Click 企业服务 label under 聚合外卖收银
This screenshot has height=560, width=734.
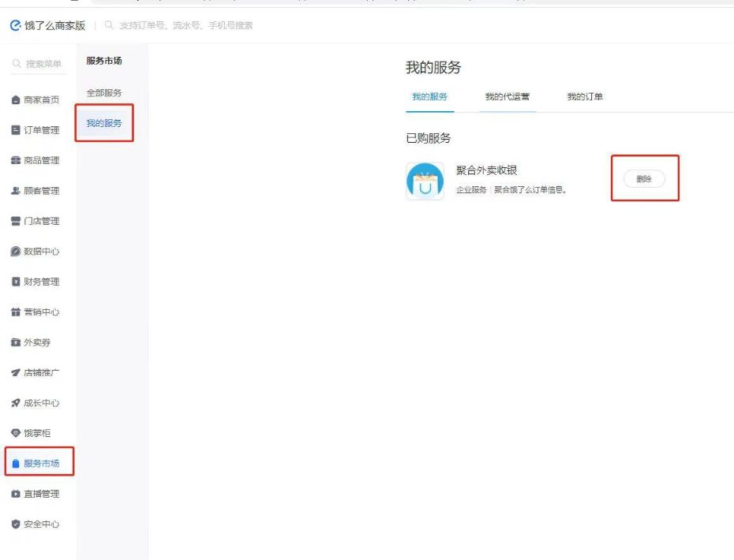(x=471, y=190)
